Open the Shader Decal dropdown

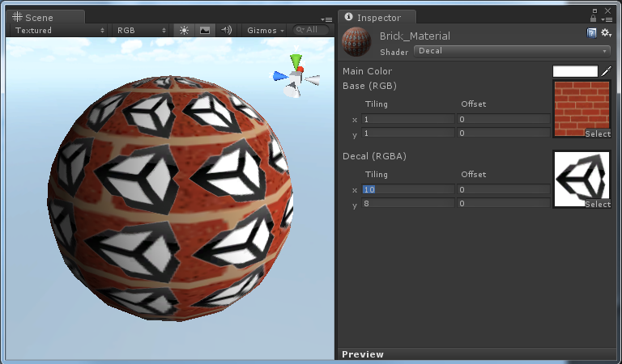[x=512, y=51]
